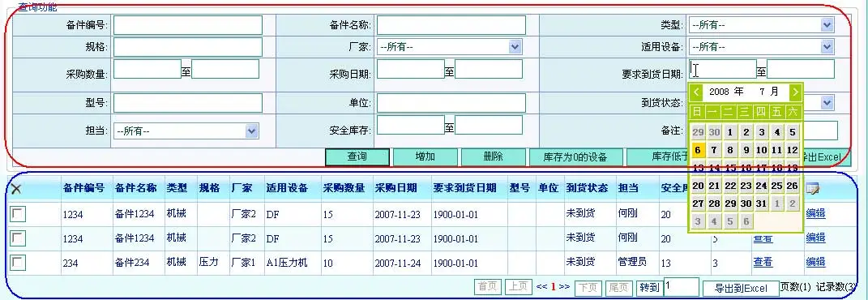
Task: Focus the 单位 input field
Action: pos(451,103)
